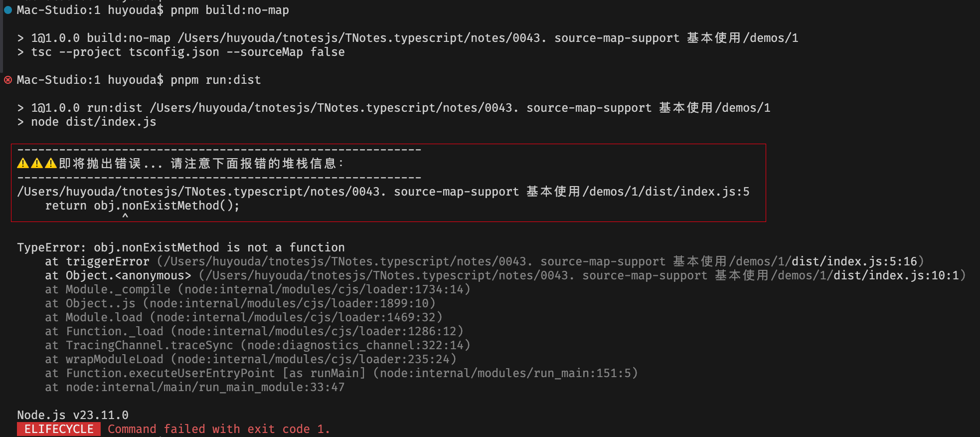Click the "node dist/index.js" script line
This screenshot has width=980, height=437.
point(93,122)
